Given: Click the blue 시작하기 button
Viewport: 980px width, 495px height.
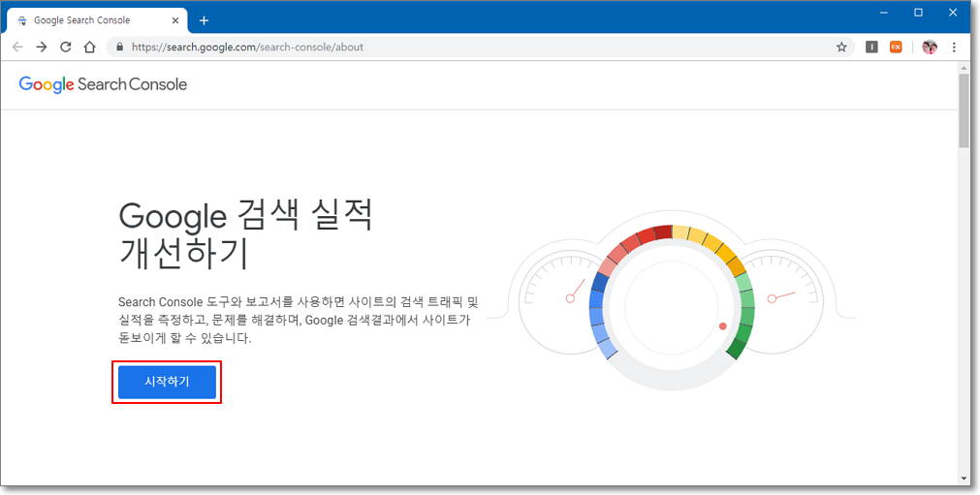Looking at the screenshot, I should coord(167,382).
